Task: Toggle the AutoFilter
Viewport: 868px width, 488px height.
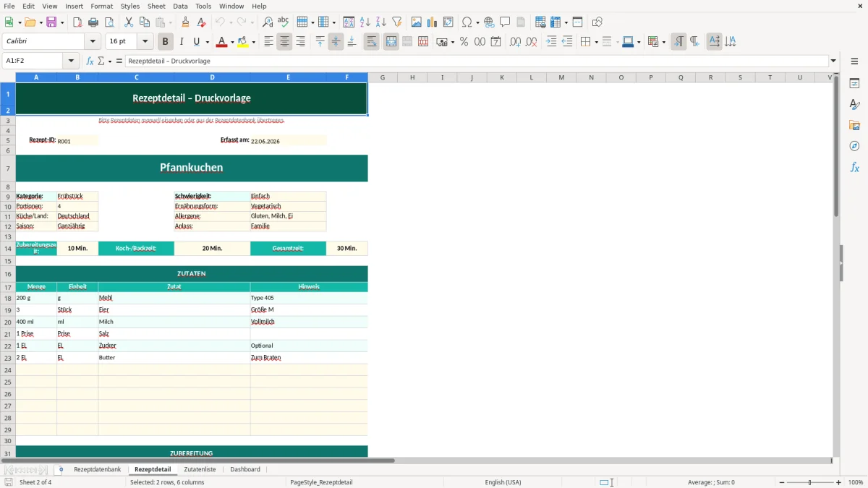Action: pyautogui.click(x=397, y=22)
